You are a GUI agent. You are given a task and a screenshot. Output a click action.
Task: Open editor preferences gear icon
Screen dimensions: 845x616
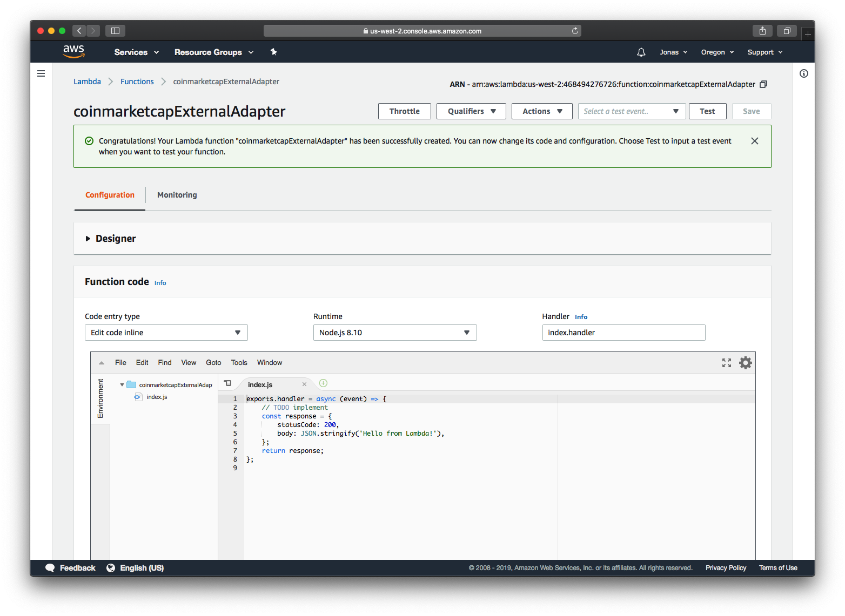[746, 363]
